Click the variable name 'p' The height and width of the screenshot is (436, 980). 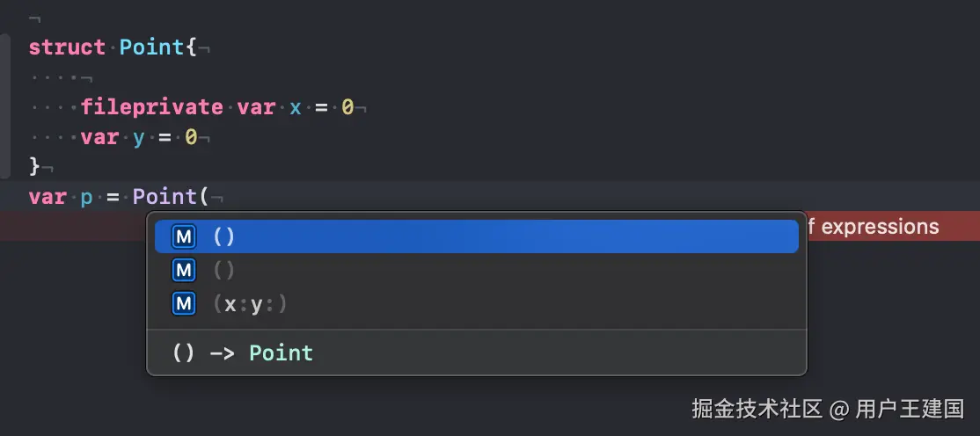(86, 196)
